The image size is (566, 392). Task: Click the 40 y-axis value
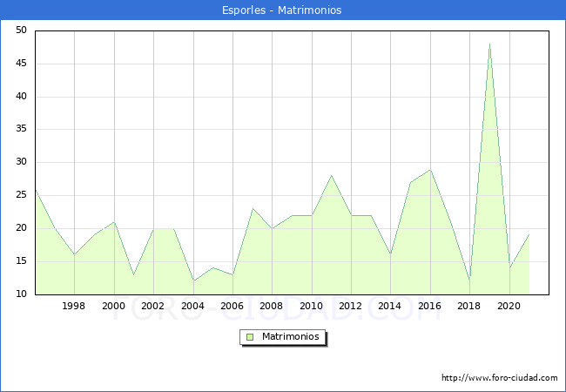coord(21,97)
